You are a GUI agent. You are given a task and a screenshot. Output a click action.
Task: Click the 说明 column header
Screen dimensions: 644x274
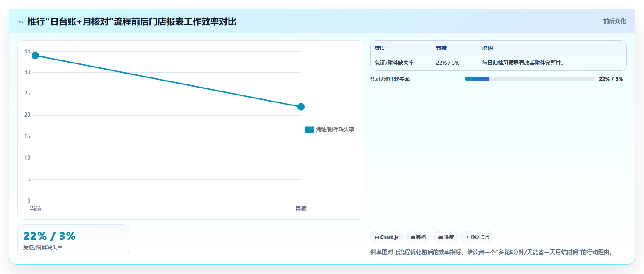click(487, 48)
